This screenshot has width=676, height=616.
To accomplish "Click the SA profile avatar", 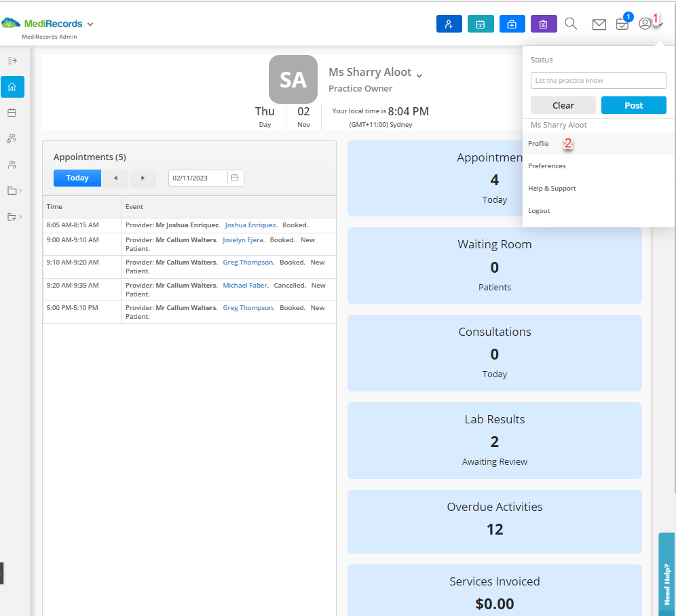I will [x=293, y=79].
